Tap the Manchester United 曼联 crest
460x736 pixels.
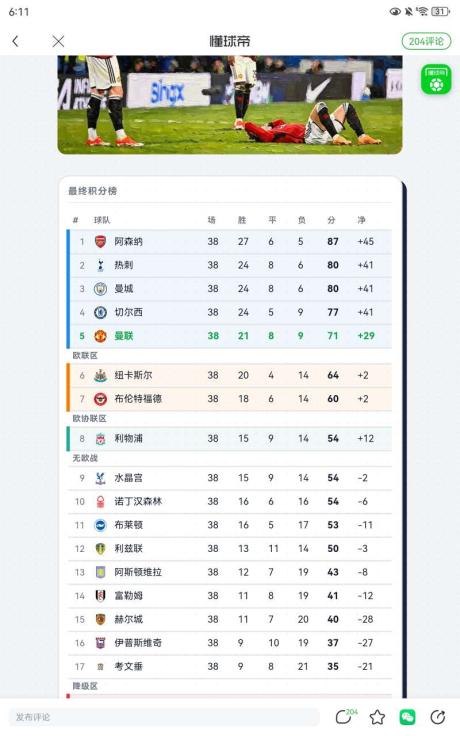(100, 336)
